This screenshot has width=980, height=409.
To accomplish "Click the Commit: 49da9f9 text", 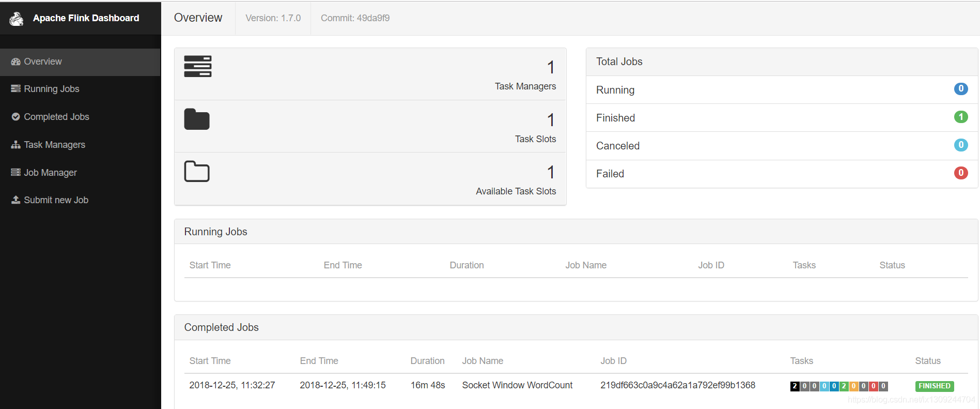I will pyautogui.click(x=355, y=18).
